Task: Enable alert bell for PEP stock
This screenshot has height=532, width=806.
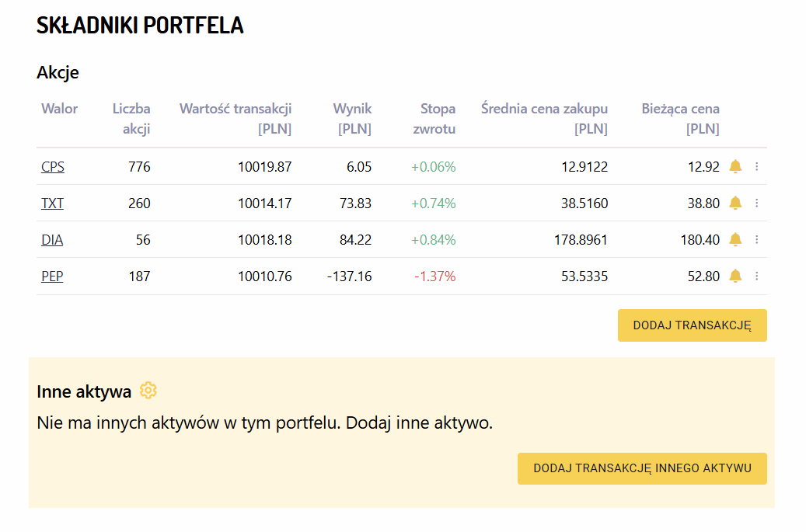Action: pyautogui.click(x=735, y=276)
